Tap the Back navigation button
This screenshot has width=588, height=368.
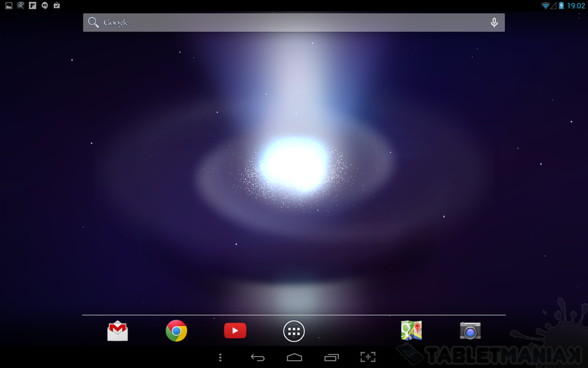257,358
